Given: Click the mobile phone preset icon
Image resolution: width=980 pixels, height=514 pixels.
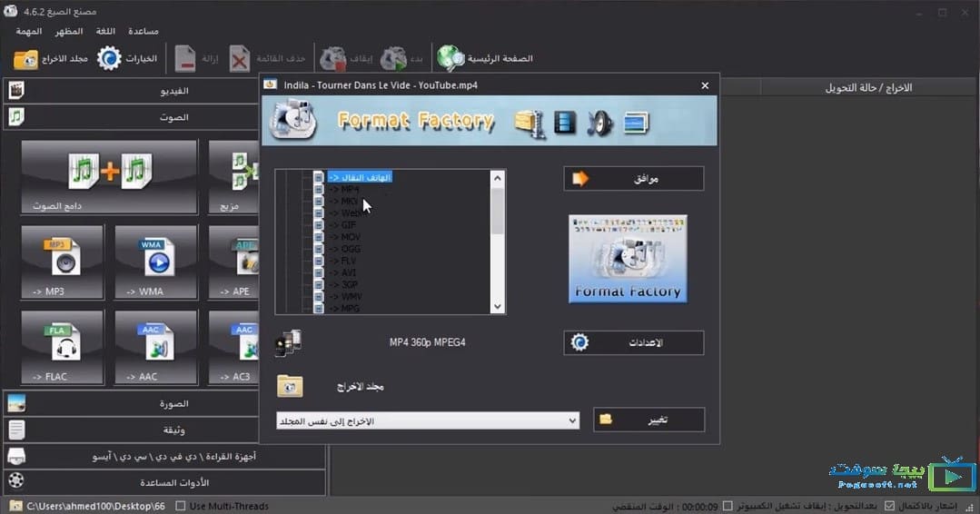Looking at the screenshot, I should point(288,343).
